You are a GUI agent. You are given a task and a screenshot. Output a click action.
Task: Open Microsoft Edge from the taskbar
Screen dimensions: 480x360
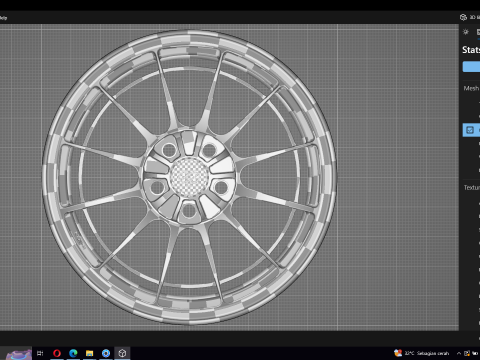(x=73, y=353)
